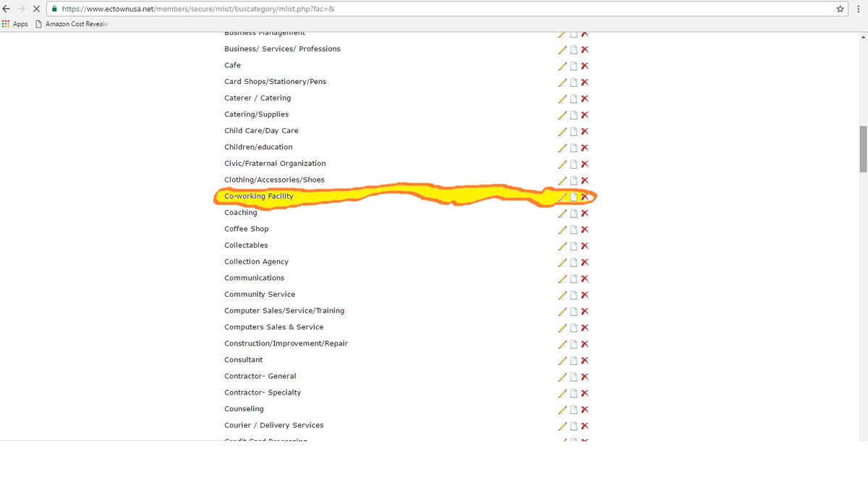The height and width of the screenshot is (480, 868).
Task: Open page icon for Co-working Facility row
Action: 574,197
